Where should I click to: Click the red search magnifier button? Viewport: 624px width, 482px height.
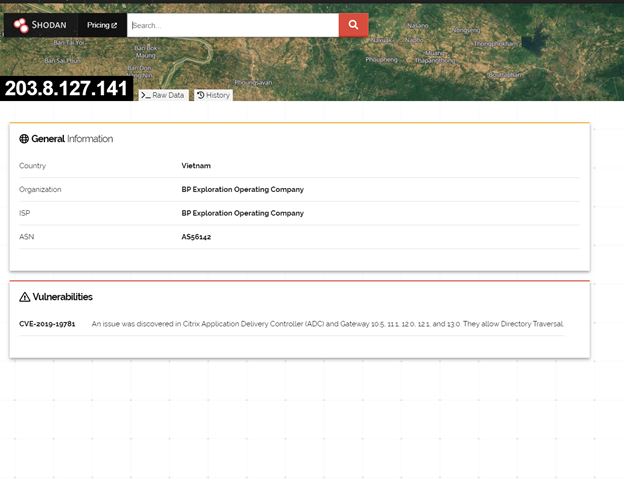click(x=353, y=25)
